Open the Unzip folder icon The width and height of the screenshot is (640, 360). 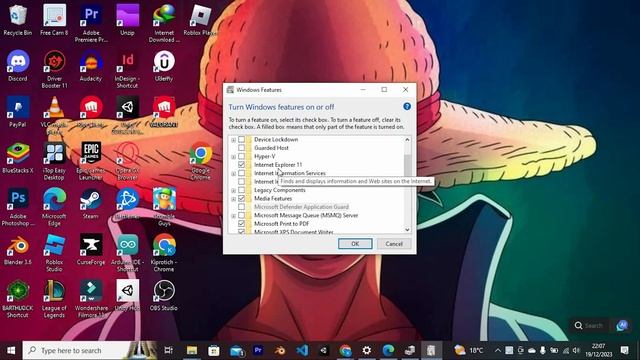click(x=127, y=20)
